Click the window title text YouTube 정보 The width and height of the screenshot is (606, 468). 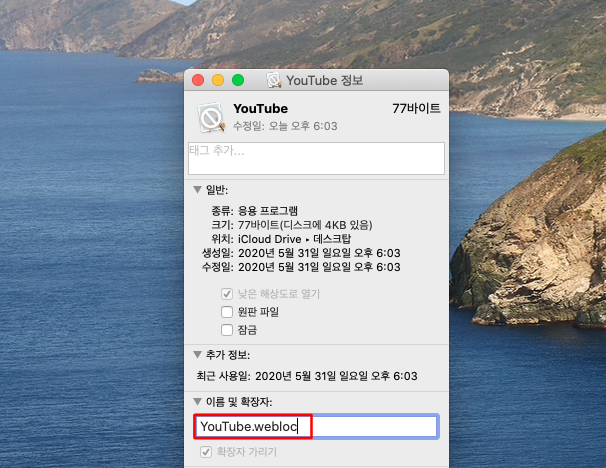pyautogui.click(x=325, y=80)
